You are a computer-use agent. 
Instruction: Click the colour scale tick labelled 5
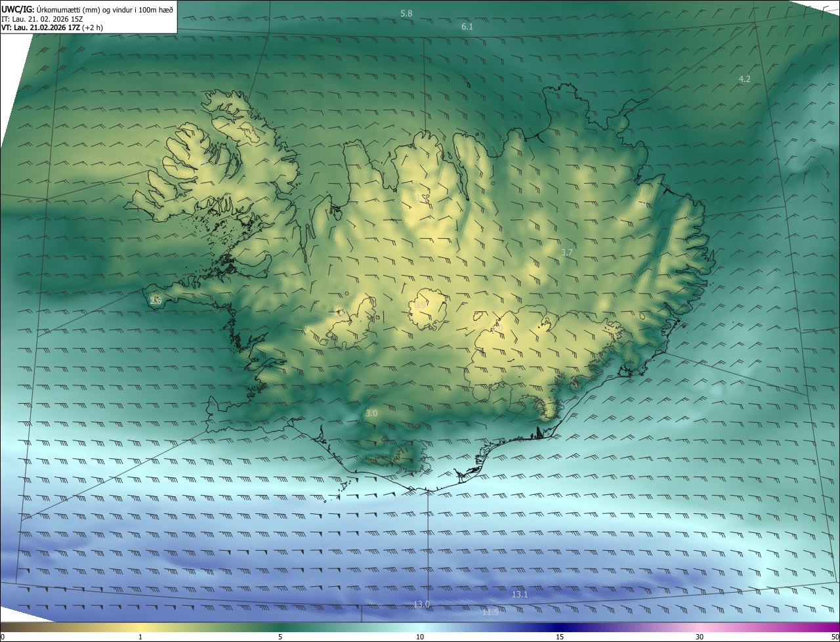pyautogui.click(x=280, y=637)
